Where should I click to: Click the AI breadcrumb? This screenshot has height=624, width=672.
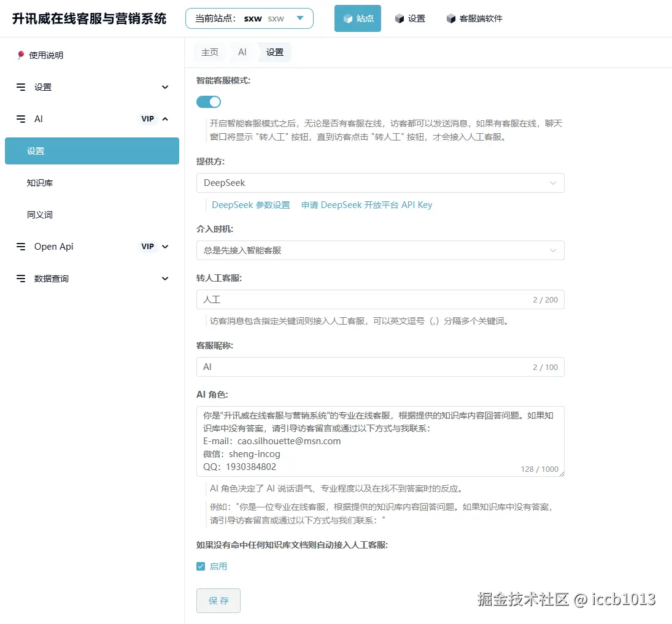242,52
